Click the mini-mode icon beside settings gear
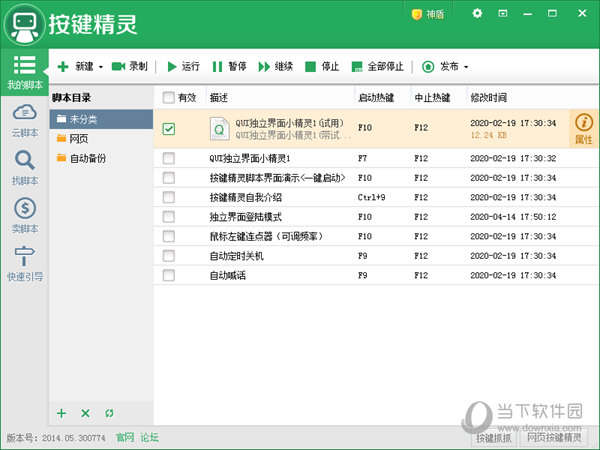 pos(502,13)
